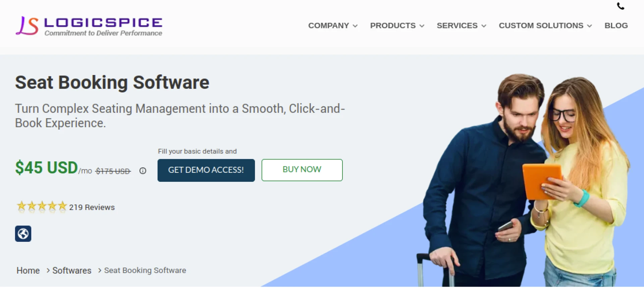Screen dimensions: 644x288
Task: Open the Blog menu item
Action: coord(616,25)
